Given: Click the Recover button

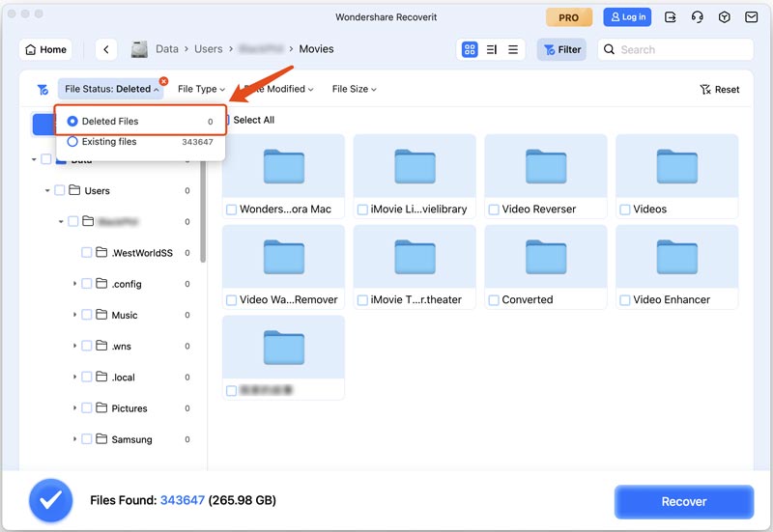Looking at the screenshot, I should (684, 501).
